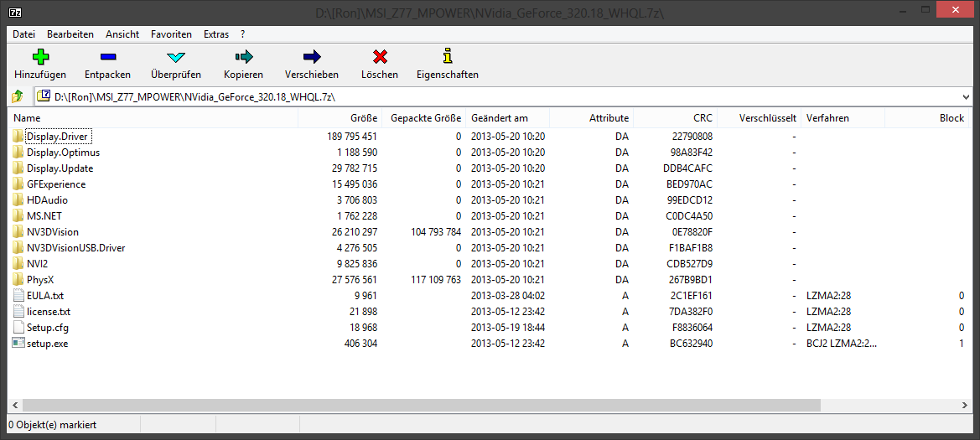980x440 pixels.
Task: Click size value 15 495 036
Action: pyautogui.click(x=355, y=184)
